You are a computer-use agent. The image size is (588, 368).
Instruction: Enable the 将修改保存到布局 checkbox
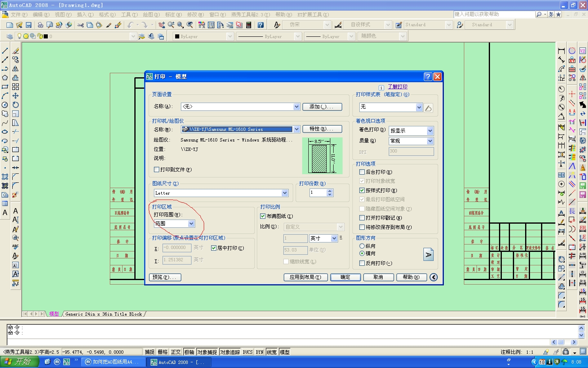pos(362,227)
